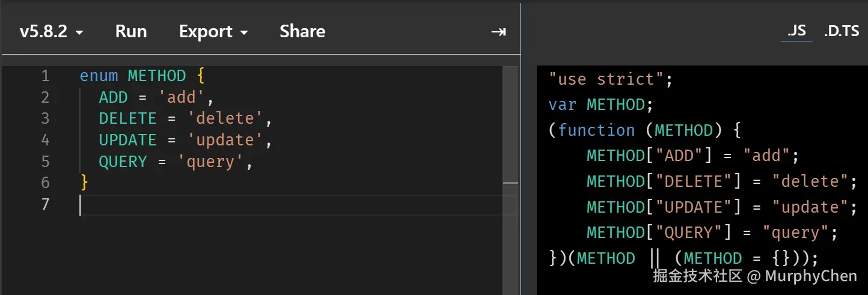Click the "use strict" line in output

(x=611, y=79)
